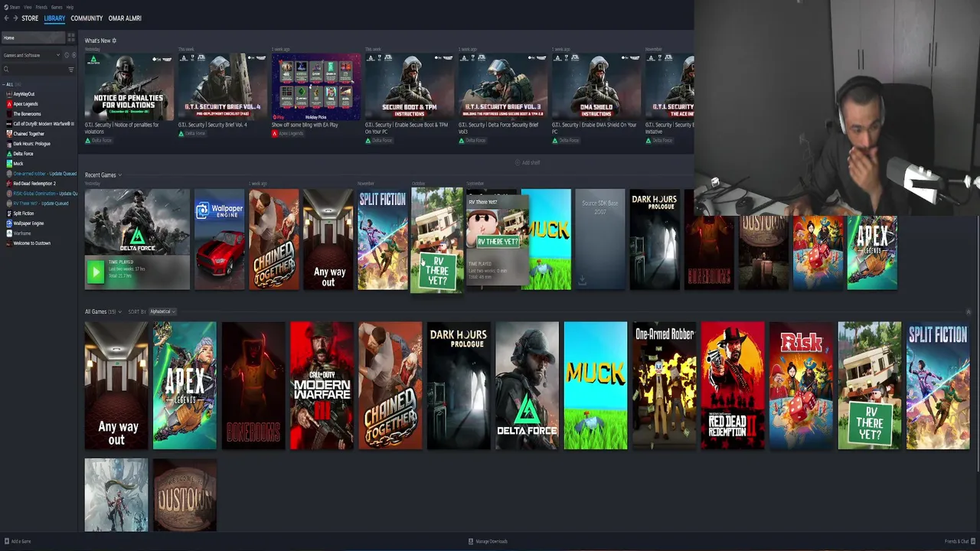Viewport: 980px width, 551px height.
Task: Click Red Dead Redemption 2 sidebar icon
Action: [x=9, y=184]
